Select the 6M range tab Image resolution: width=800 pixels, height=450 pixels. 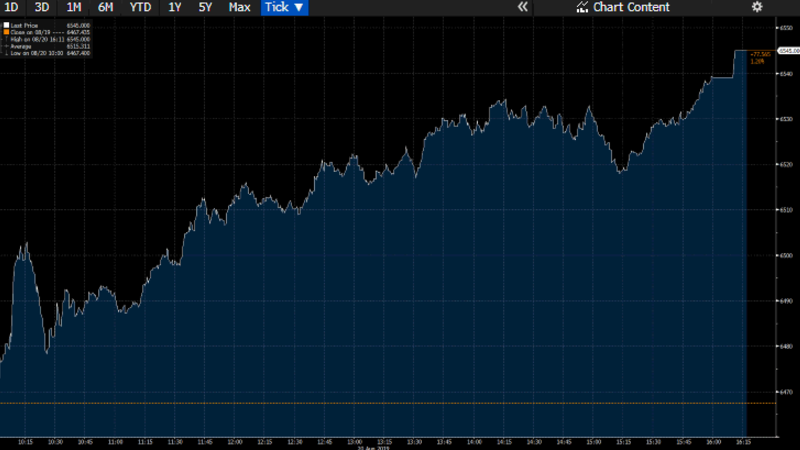(x=105, y=7)
